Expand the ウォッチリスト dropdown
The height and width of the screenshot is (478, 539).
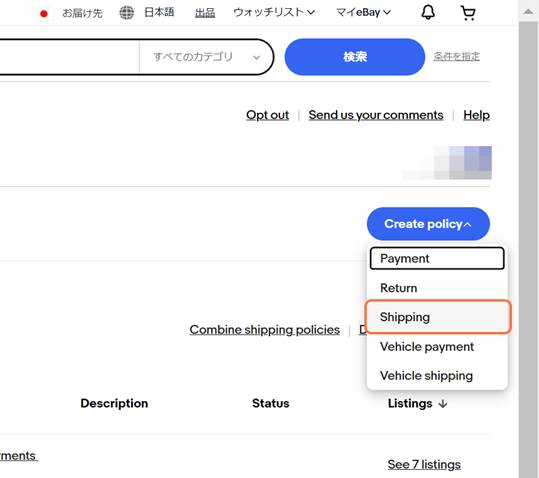point(274,12)
